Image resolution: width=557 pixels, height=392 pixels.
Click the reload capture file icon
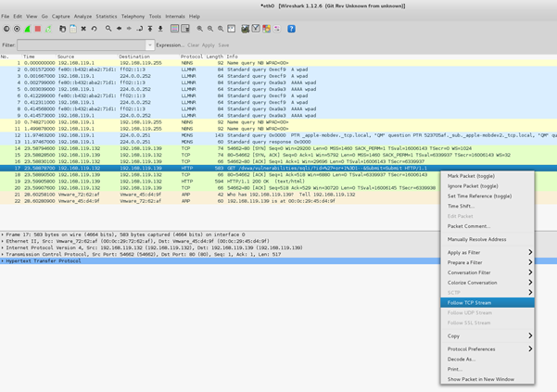click(x=94, y=29)
